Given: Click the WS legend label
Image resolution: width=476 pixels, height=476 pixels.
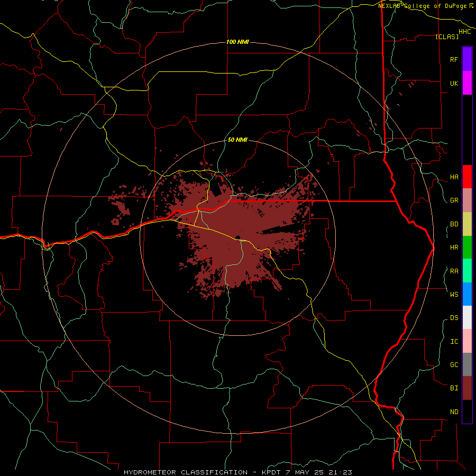Looking at the screenshot, I should click(x=454, y=294).
